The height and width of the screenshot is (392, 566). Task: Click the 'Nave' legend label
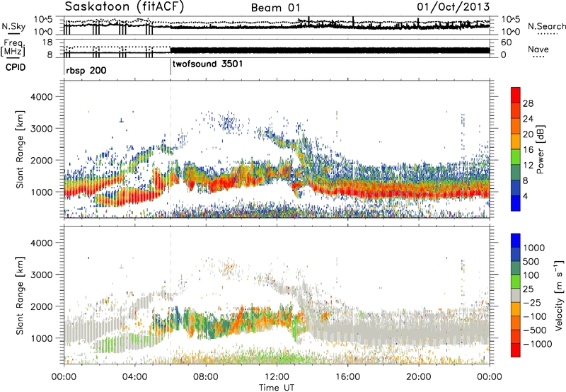pos(538,50)
